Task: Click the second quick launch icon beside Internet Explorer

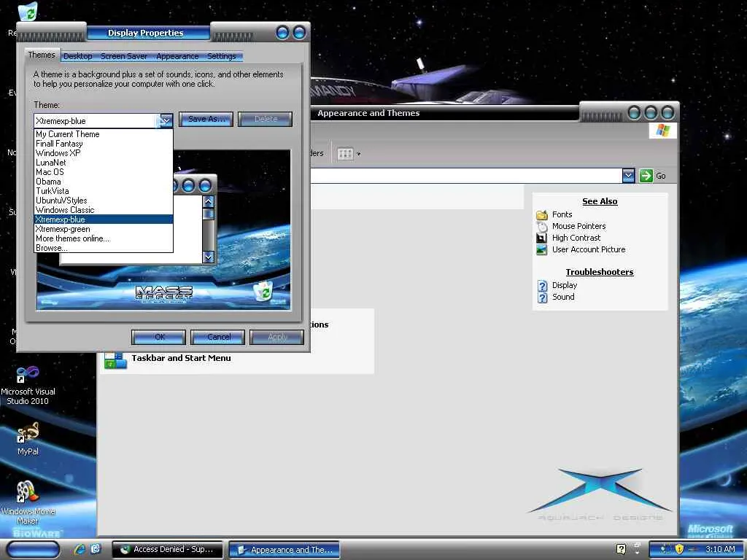Action: click(x=96, y=549)
